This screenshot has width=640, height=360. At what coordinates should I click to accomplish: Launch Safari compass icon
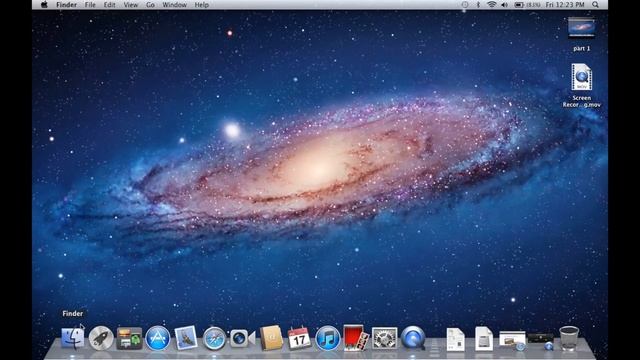click(214, 338)
